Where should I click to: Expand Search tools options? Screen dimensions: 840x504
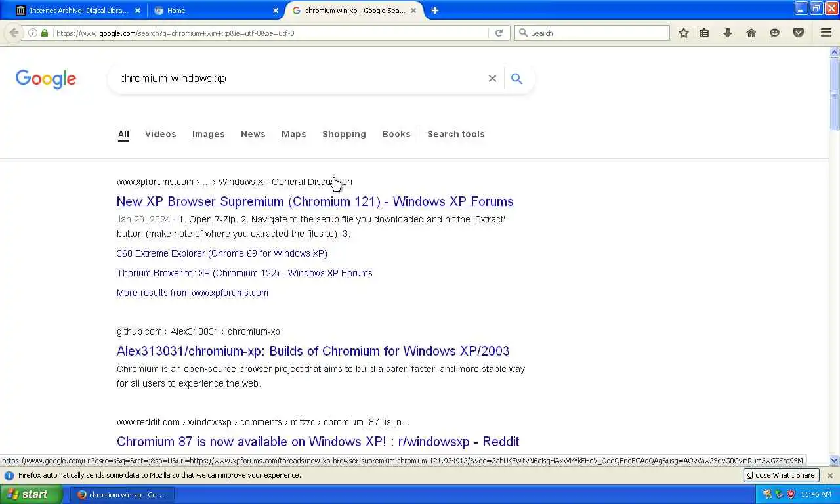pyautogui.click(x=456, y=134)
